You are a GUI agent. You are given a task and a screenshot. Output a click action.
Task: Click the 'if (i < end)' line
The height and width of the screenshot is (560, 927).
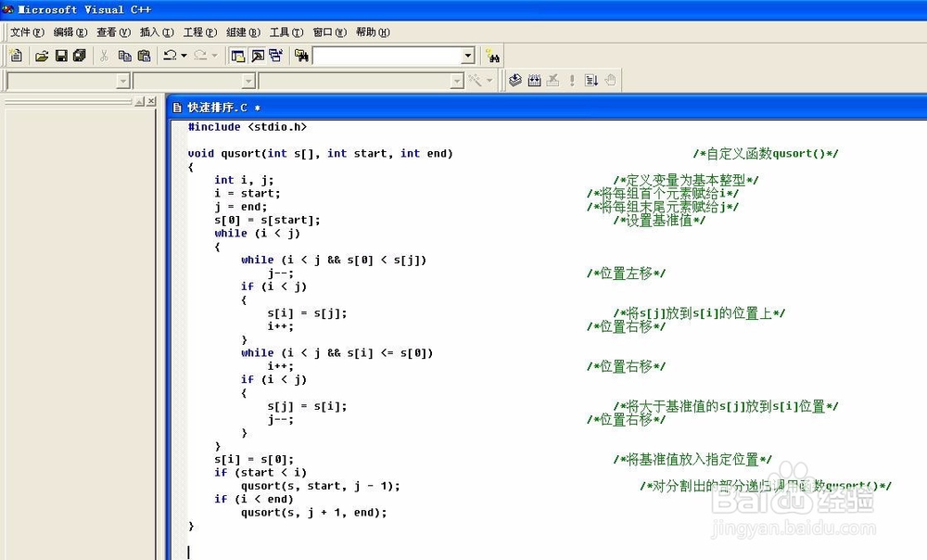click(x=254, y=499)
